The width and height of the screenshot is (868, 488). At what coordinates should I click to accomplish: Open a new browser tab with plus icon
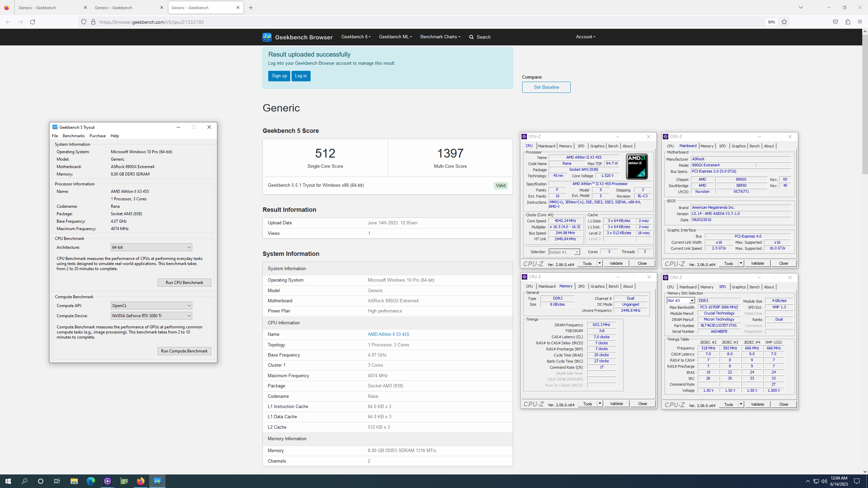coord(251,8)
